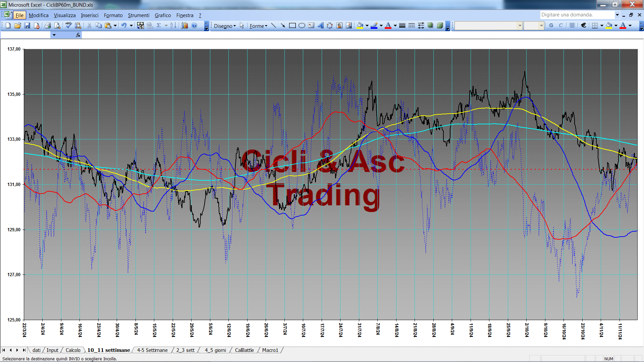Open the File menu
Image resolution: width=644 pixels, height=362 pixels.
pyautogui.click(x=19, y=15)
